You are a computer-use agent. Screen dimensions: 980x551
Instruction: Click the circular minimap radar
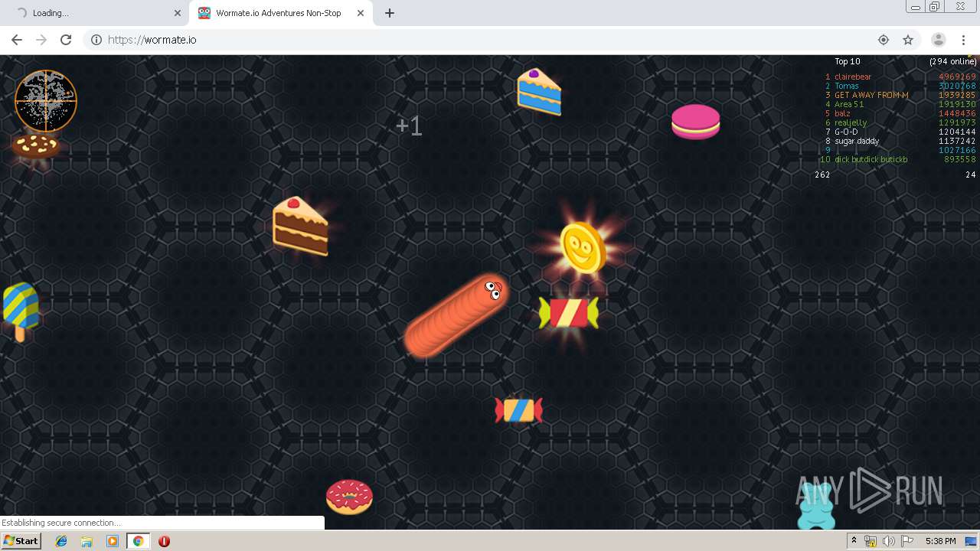pyautogui.click(x=46, y=101)
